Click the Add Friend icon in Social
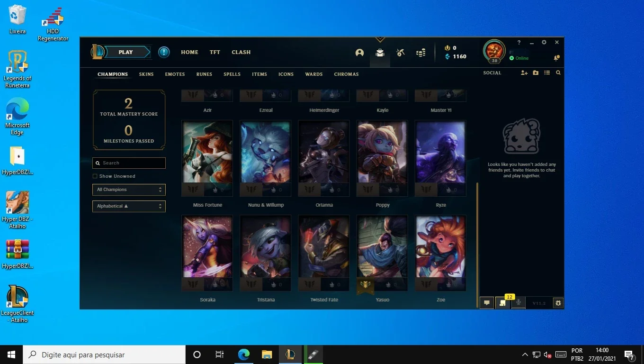 (x=524, y=73)
